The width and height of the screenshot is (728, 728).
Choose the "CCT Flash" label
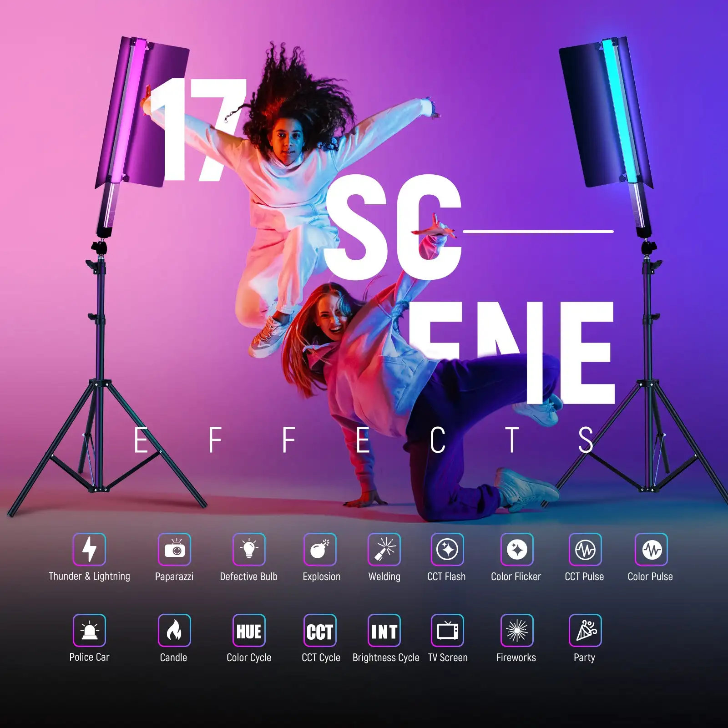[x=446, y=576]
